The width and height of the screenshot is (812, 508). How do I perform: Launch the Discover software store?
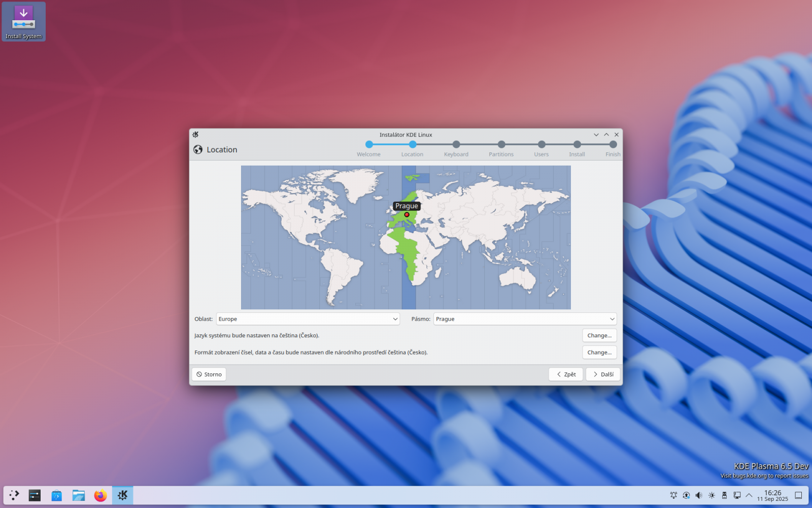[x=56, y=495]
